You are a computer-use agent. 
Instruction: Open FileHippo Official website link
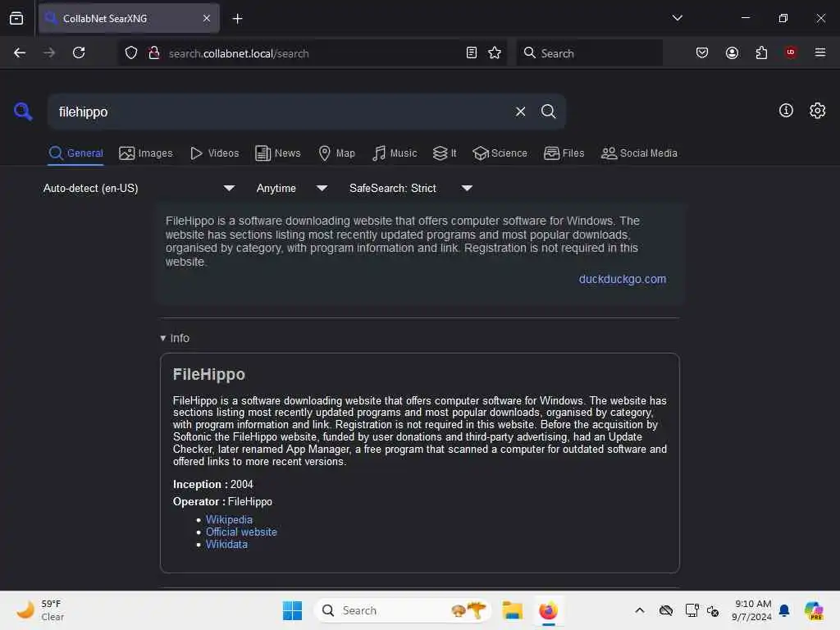[x=241, y=532]
